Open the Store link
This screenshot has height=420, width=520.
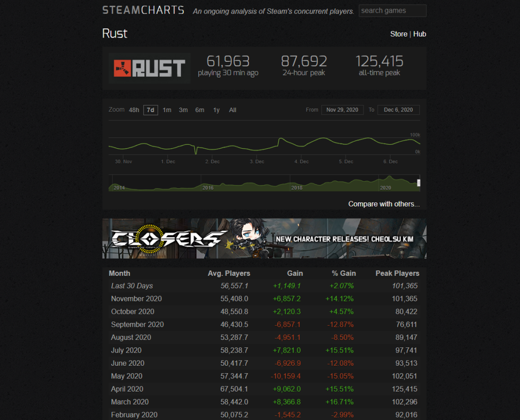[x=399, y=34]
